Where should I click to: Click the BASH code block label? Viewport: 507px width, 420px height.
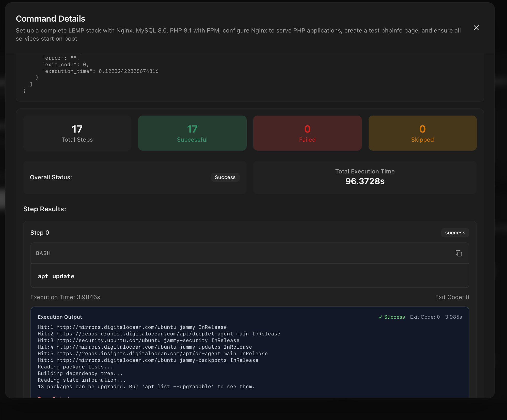43,253
